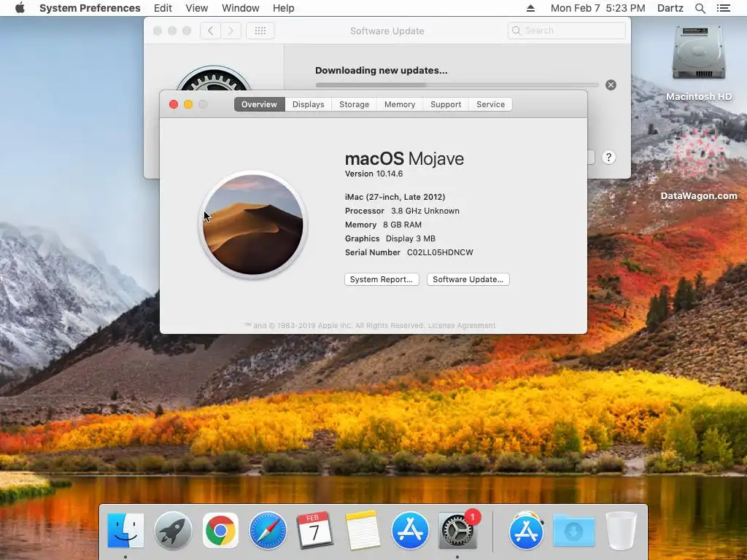Open the Help menu
Viewport: 747px width, 560px height.
tap(284, 8)
